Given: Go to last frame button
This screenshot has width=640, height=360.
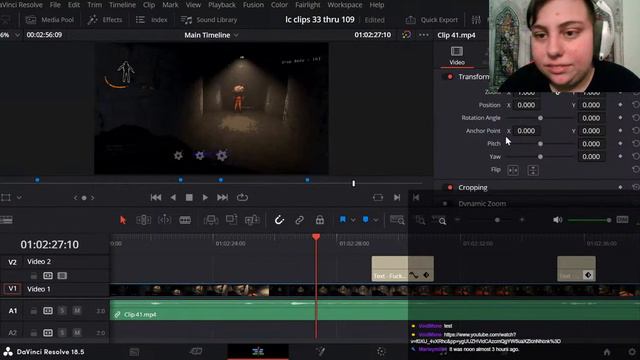Looking at the screenshot, I should [222, 198].
